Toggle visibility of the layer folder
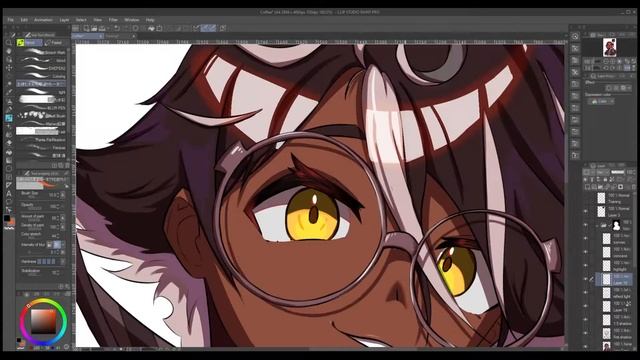Viewport: 640px width, 360px height. (x=586, y=225)
